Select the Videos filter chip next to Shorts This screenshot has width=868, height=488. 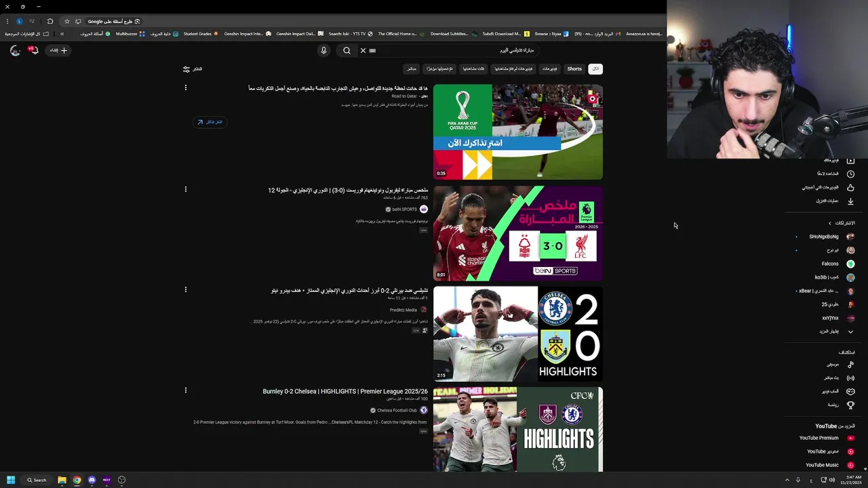click(550, 68)
